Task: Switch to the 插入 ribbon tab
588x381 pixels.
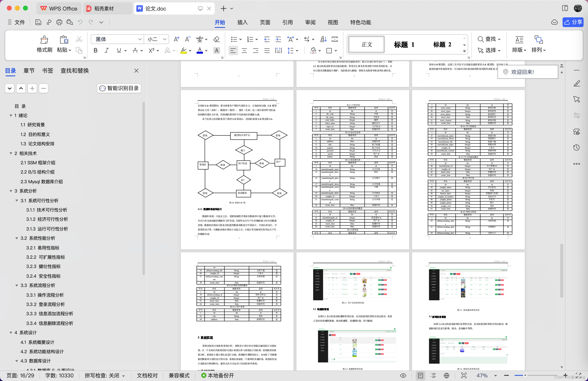Action: 242,22
